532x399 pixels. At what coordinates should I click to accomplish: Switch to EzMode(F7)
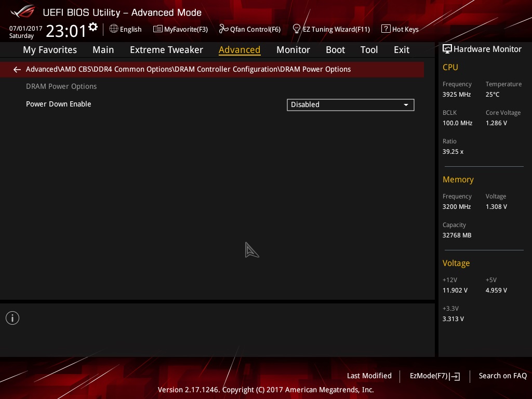point(435,376)
